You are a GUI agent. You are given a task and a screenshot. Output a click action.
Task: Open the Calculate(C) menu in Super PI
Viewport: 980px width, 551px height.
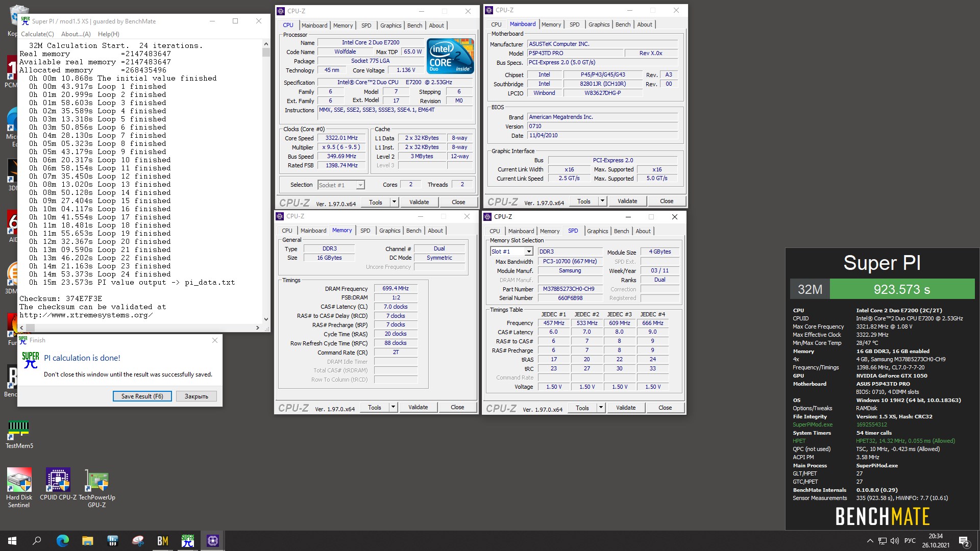tap(37, 34)
